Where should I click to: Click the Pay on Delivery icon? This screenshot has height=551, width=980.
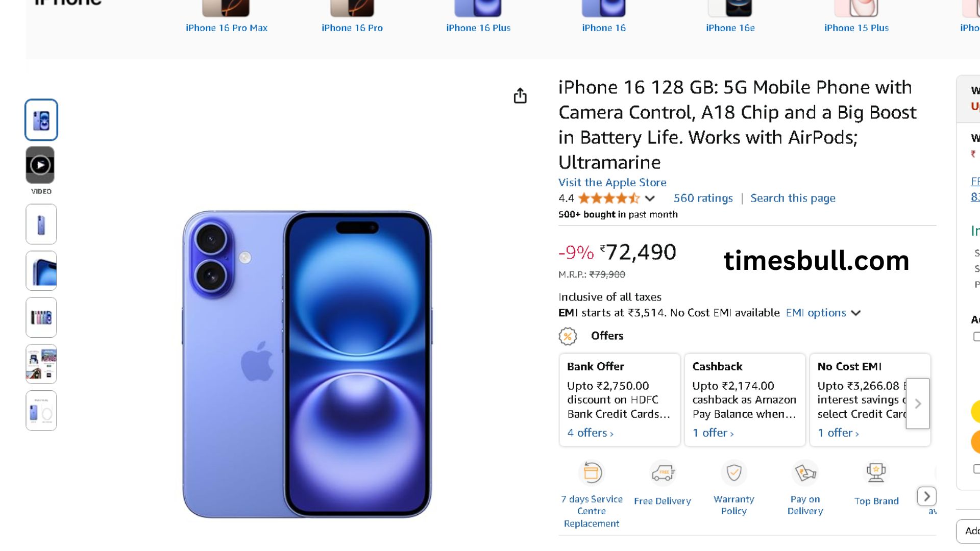805,472
